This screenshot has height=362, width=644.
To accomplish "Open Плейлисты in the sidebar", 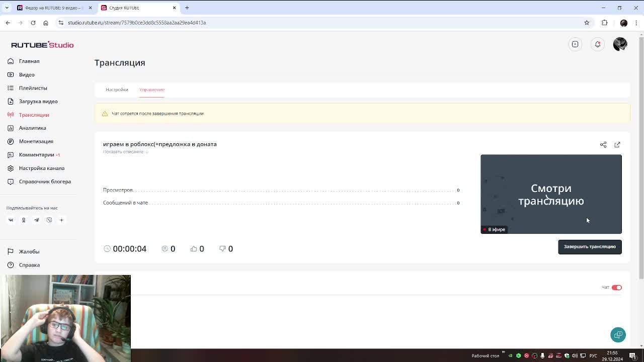I will click(33, 88).
